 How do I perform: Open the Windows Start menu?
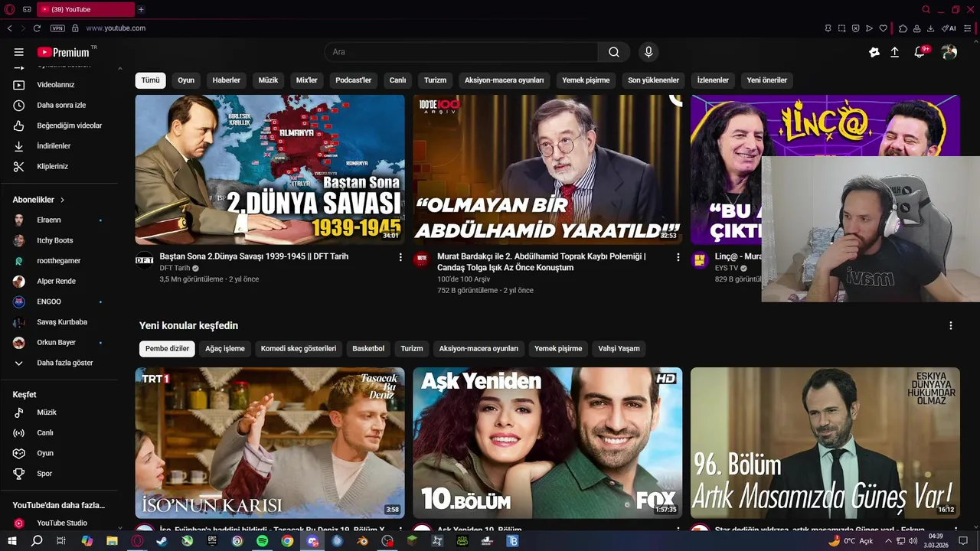point(12,541)
